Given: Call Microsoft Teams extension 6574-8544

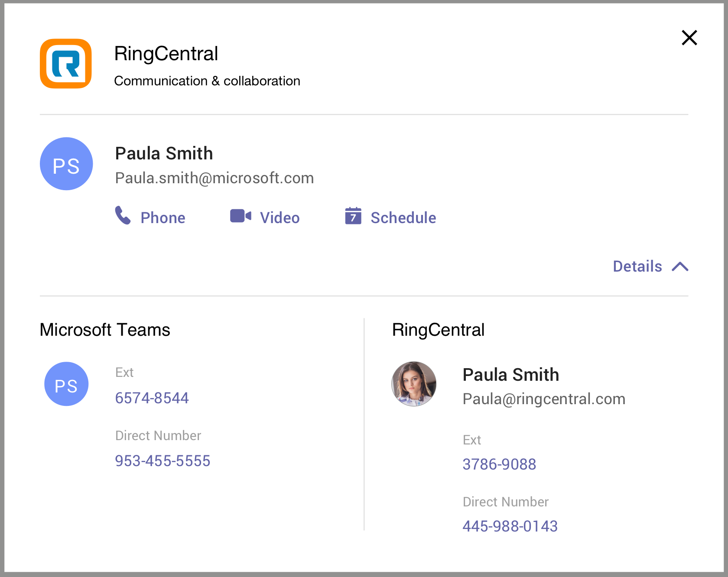Looking at the screenshot, I should click(x=152, y=398).
